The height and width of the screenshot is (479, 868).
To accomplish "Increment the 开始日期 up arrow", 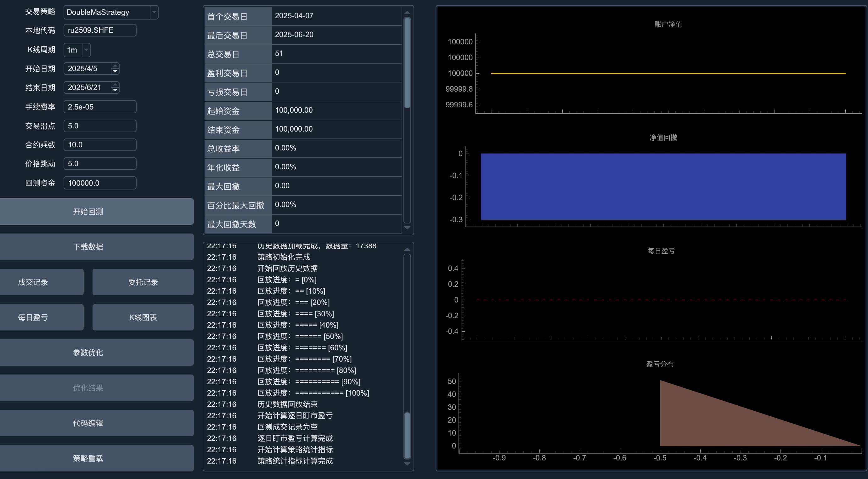I will tap(115, 66).
